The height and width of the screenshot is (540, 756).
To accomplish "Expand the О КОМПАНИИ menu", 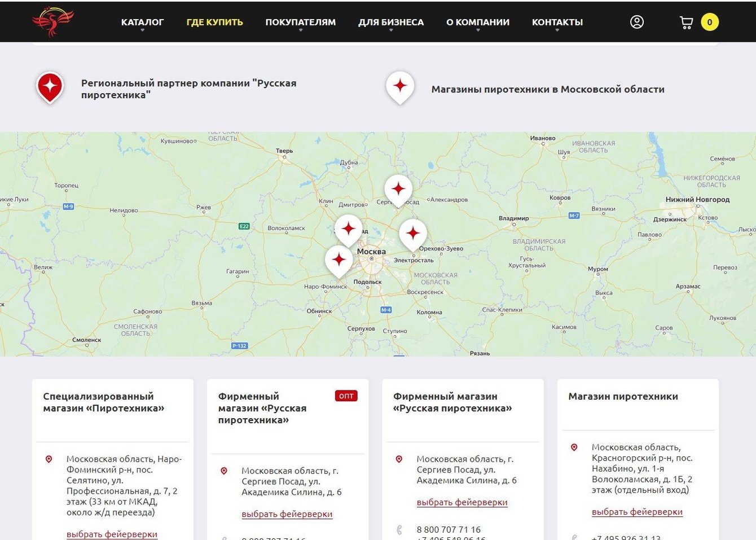I will (x=478, y=23).
